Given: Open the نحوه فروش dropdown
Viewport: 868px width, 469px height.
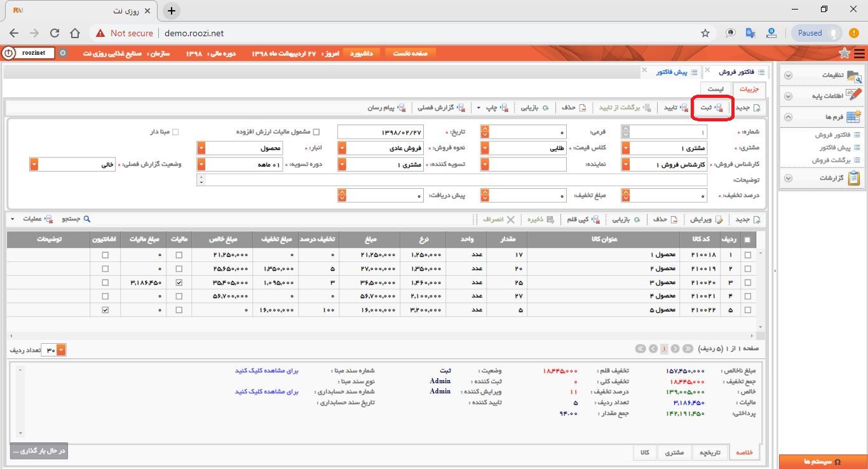Looking at the screenshot, I should pyautogui.click(x=342, y=148).
